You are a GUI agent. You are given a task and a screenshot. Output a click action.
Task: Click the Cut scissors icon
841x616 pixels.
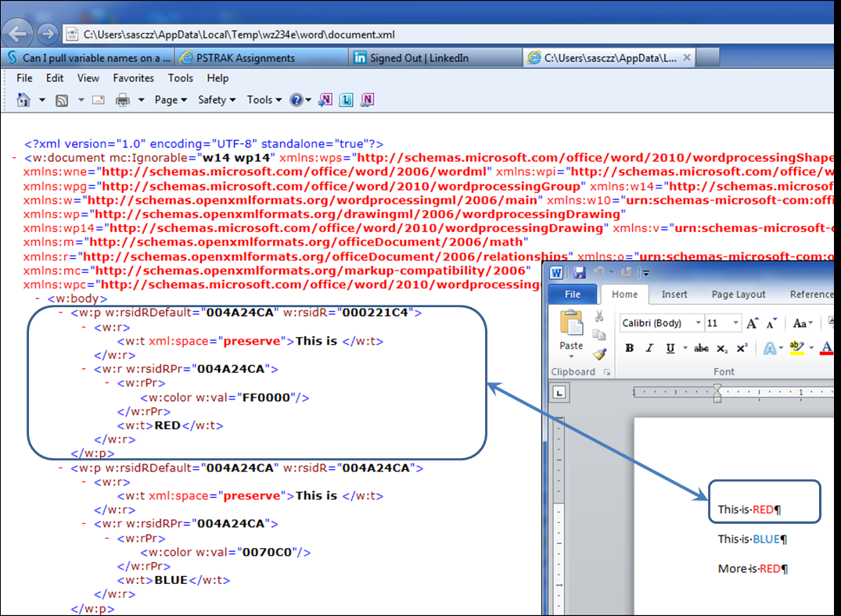pos(599,316)
